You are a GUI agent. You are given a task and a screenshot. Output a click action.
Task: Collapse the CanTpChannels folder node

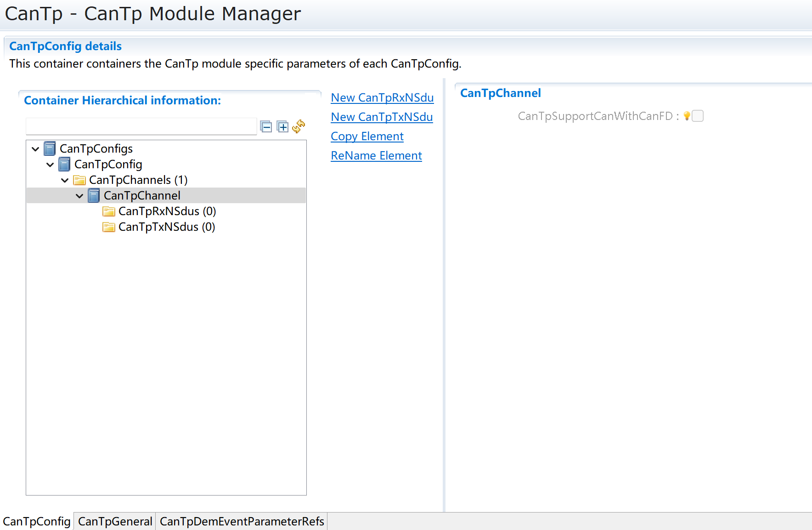(x=65, y=180)
